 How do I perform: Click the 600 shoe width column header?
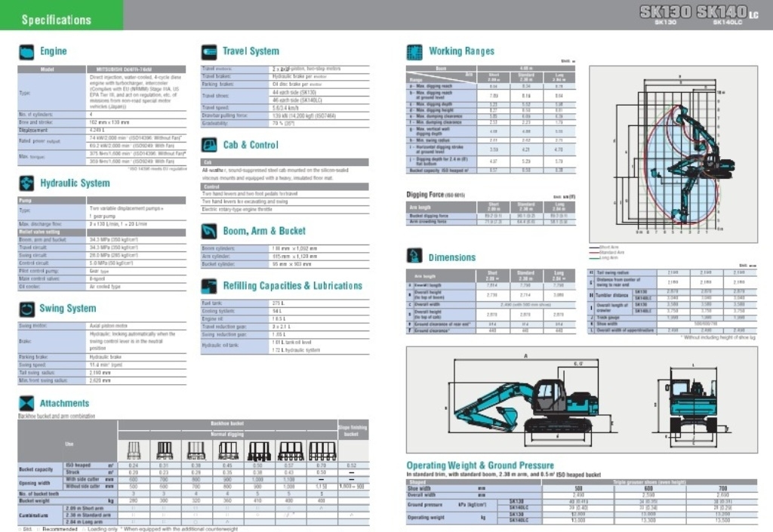(649, 489)
